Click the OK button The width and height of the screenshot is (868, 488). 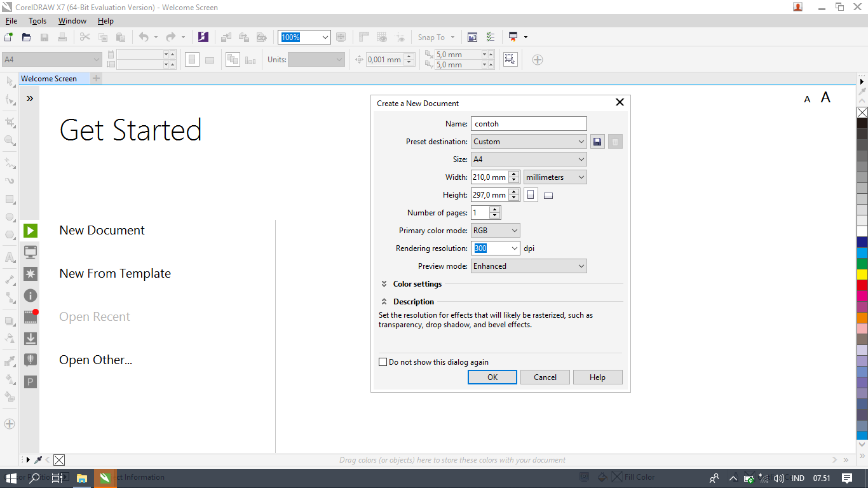[x=492, y=377]
